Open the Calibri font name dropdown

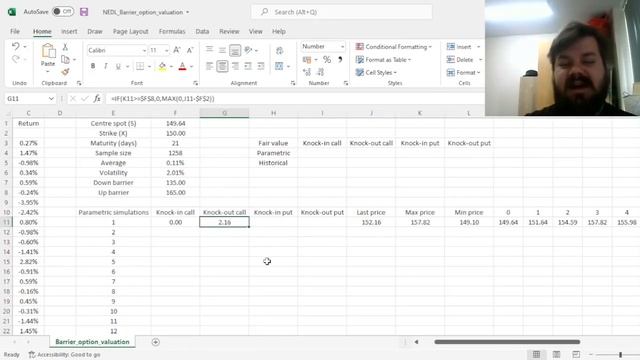pos(144,51)
